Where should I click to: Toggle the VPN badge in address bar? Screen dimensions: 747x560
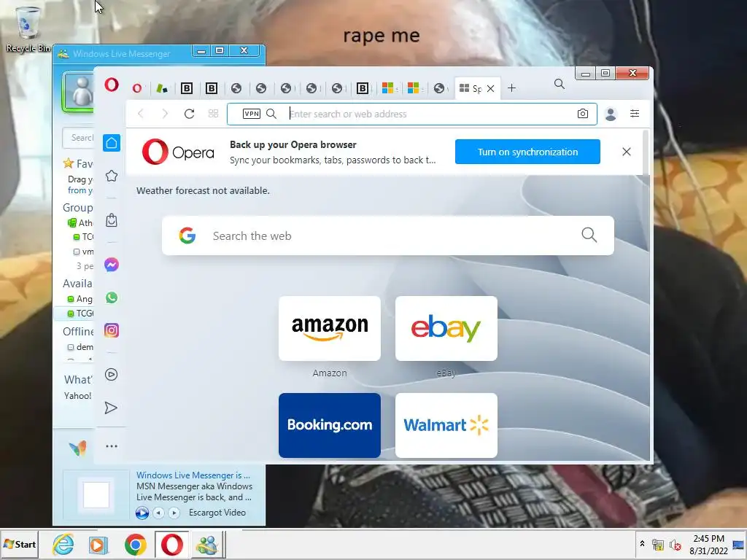pyautogui.click(x=252, y=114)
